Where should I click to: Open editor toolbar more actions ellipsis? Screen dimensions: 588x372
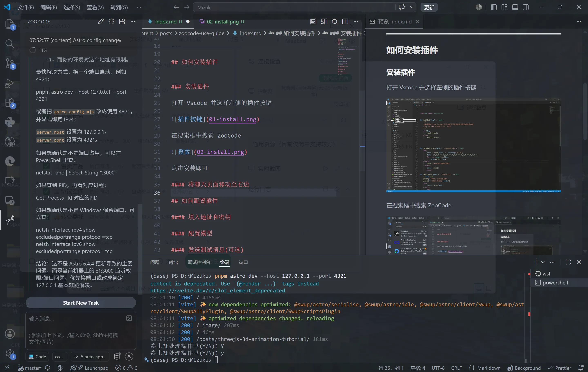(x=356, y=21)
